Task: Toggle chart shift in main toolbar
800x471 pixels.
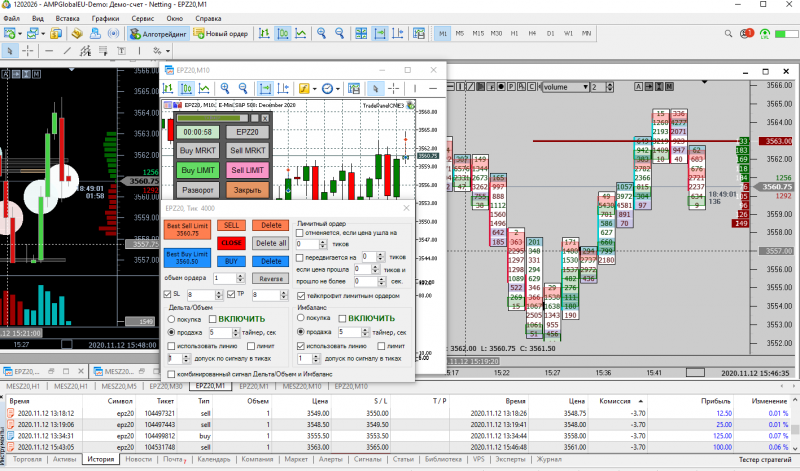Action: point(398,34)
